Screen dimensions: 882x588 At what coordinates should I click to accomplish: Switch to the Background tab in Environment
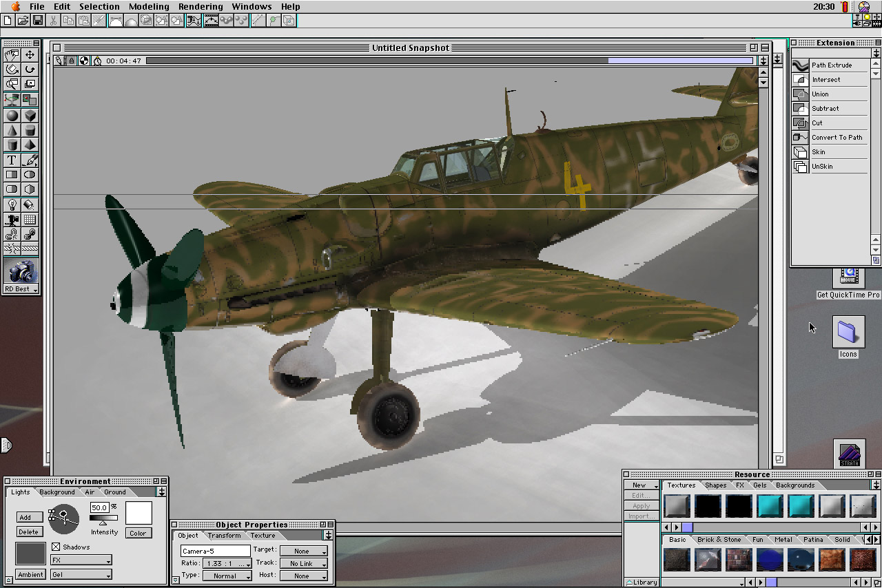click(57, 492)
